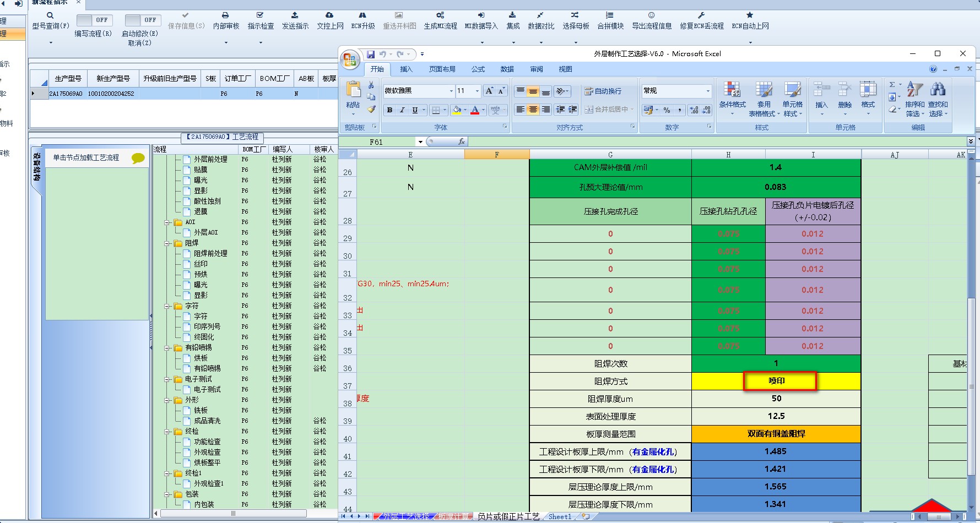The width and height of the screenshot is (980, 523).
Task: Click the 生成MI流程 toolbar icon
Action: (440, 15)
